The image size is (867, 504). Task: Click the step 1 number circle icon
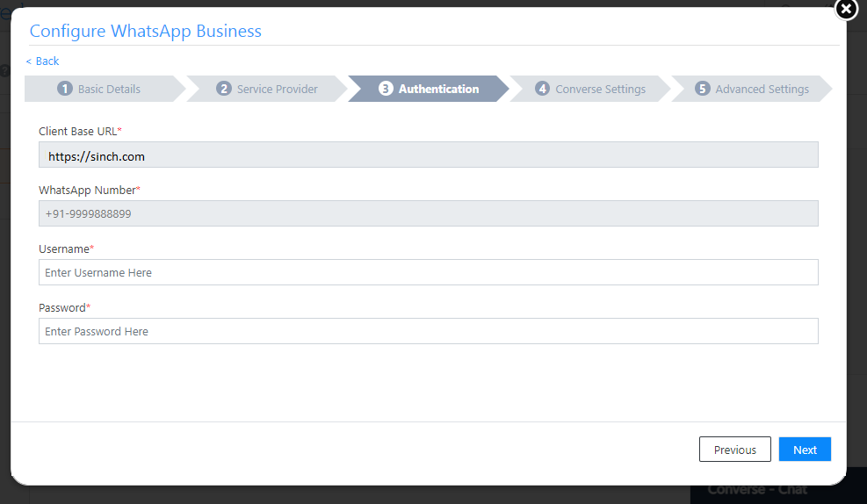click(64, 89)
